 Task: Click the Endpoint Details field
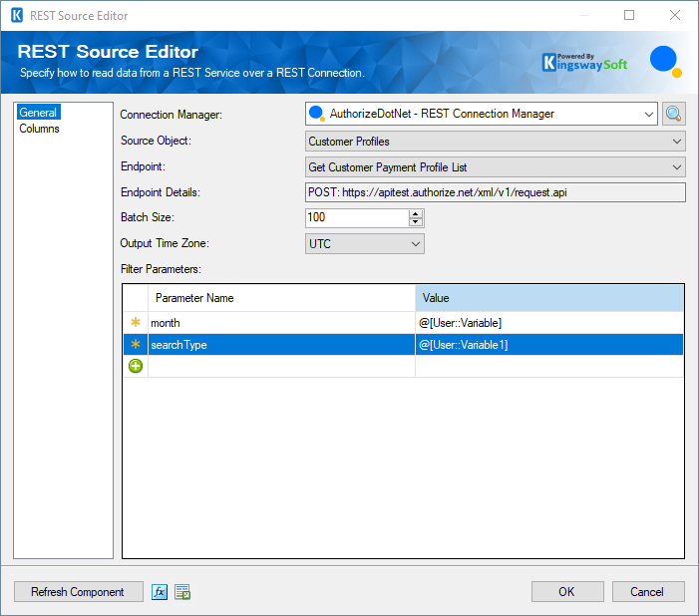coord(496,192)
